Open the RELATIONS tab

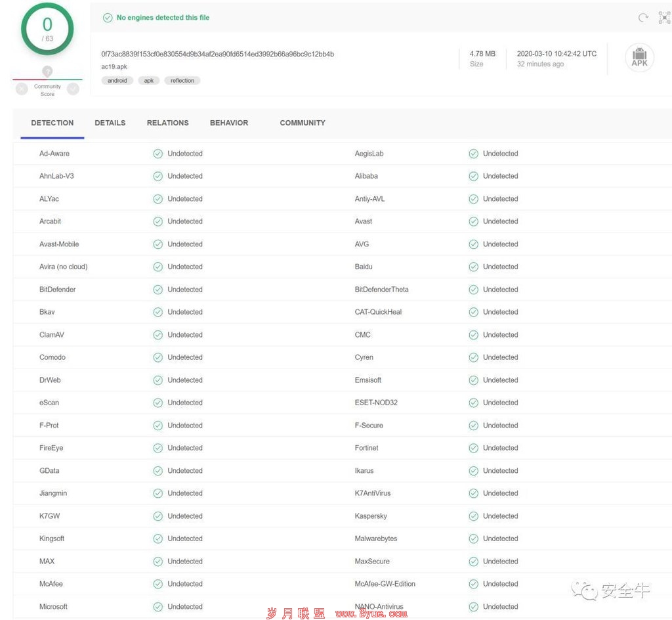(x=167, y=123)
